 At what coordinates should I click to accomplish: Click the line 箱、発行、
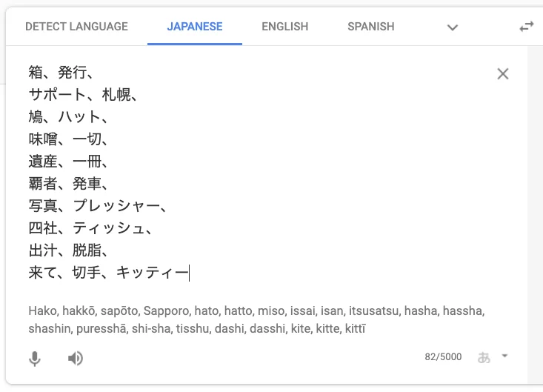[61, 73]
